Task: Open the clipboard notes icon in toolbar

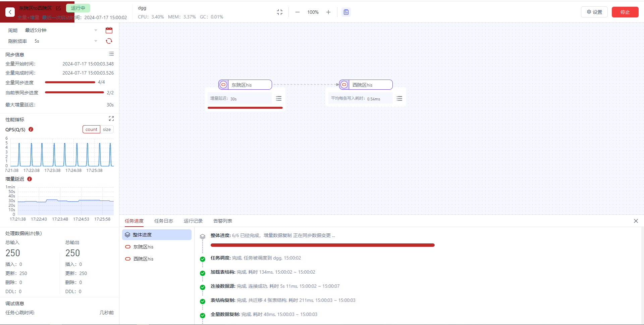Action: tap(346, 12)
